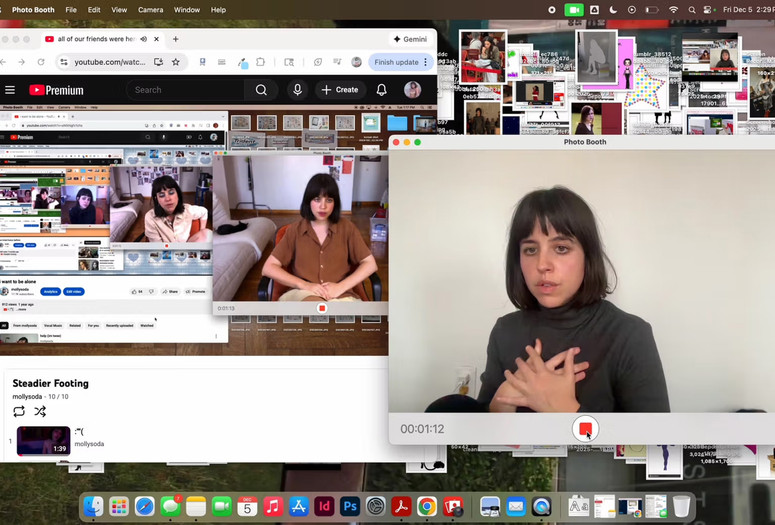The height and width of the screenshot is (525, 775).
Task: Stop the Photo Booth video recording
Action: click(x=585, y=429)
